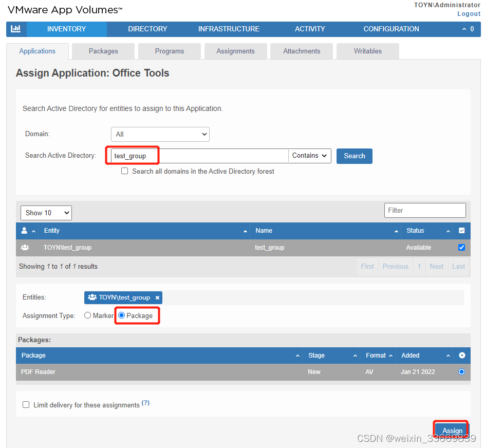The height and width of the screenshot is (448, 484).
Task: Select page 1 in pagination
Action: 419,267
